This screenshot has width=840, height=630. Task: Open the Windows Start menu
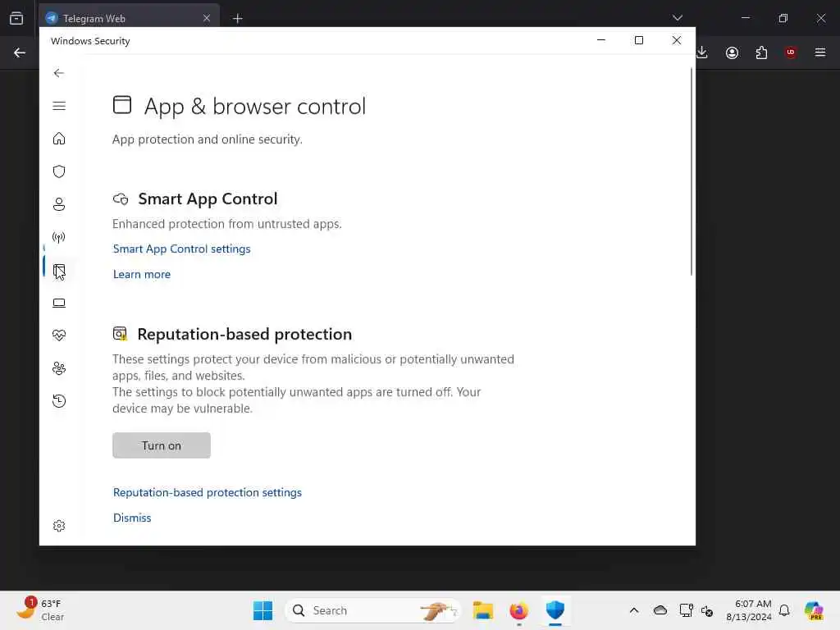pos(262,610)
